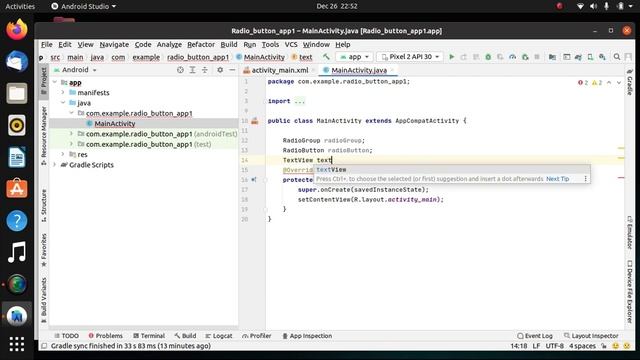640x360 pixels.
Task: Open the Event Log button
Action: 535,336
